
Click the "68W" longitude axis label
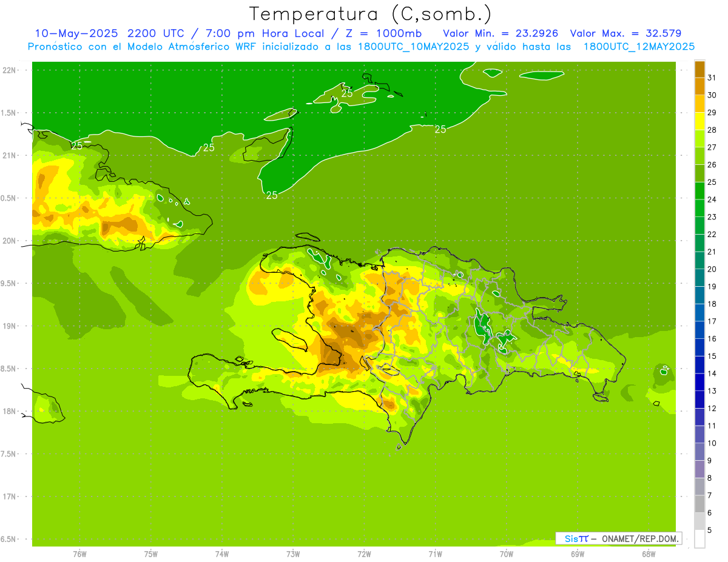click(649, 554)
